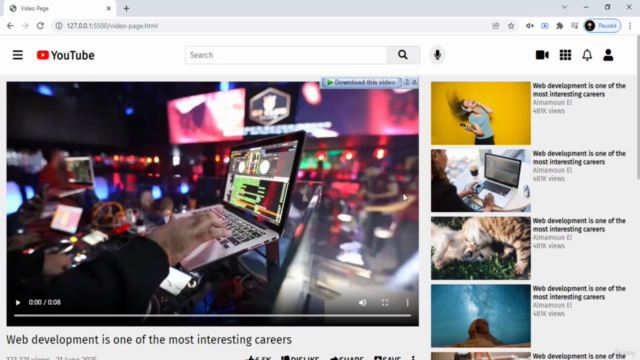Open the hamburger menu beside YouTube logo
The width and height of the screenshot is (640, 360).
click(x=18, y=55)
